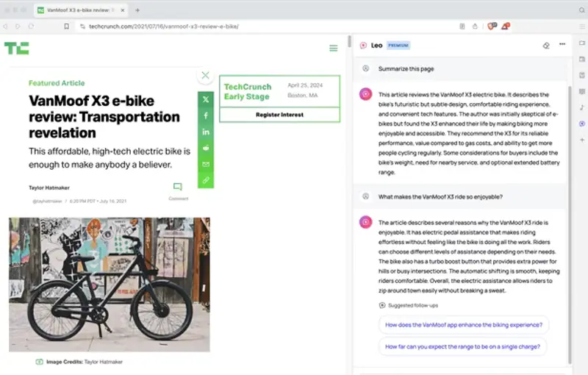Toggle Leo AI icon in sidebar
Viewport: 588px width, 375px height.
coord(581,124)
